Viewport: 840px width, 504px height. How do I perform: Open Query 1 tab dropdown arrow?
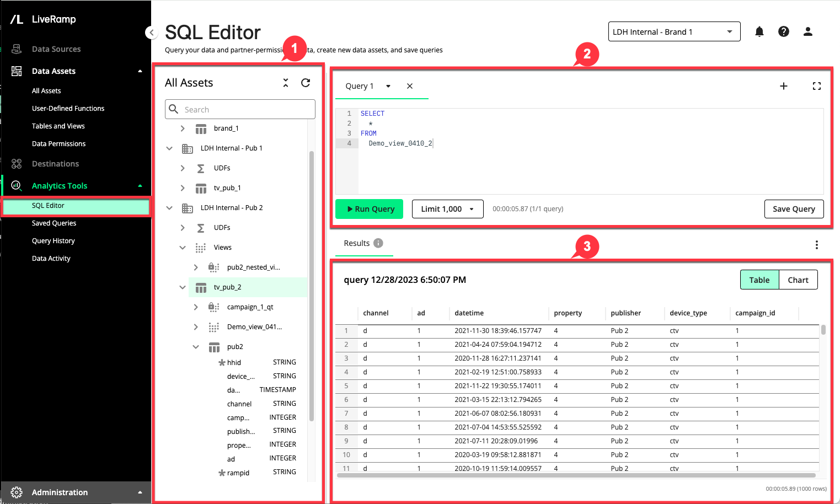point(388,86)
